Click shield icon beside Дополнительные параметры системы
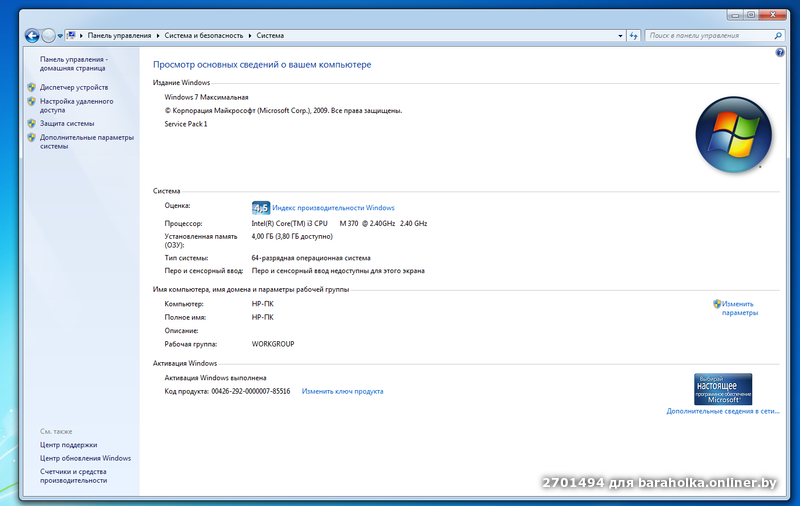The width and height of the screenshot is (800, 506). point(32,138)
